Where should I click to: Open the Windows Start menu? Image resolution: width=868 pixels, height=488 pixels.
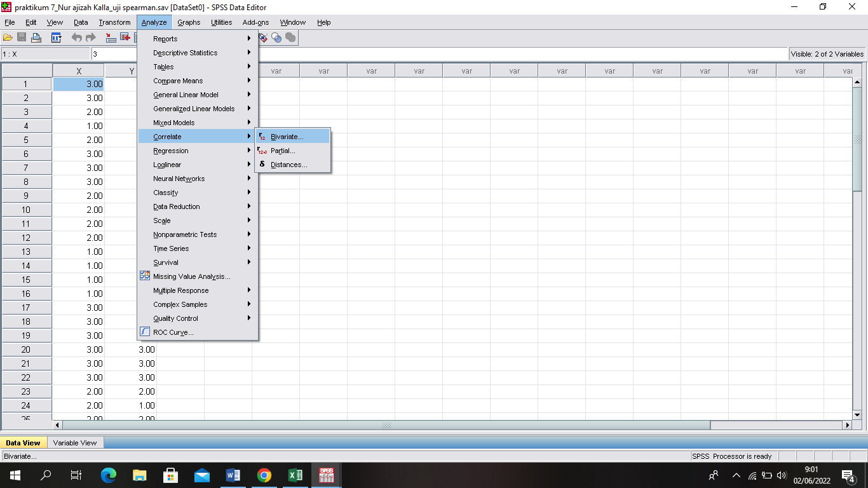[15, 475]
